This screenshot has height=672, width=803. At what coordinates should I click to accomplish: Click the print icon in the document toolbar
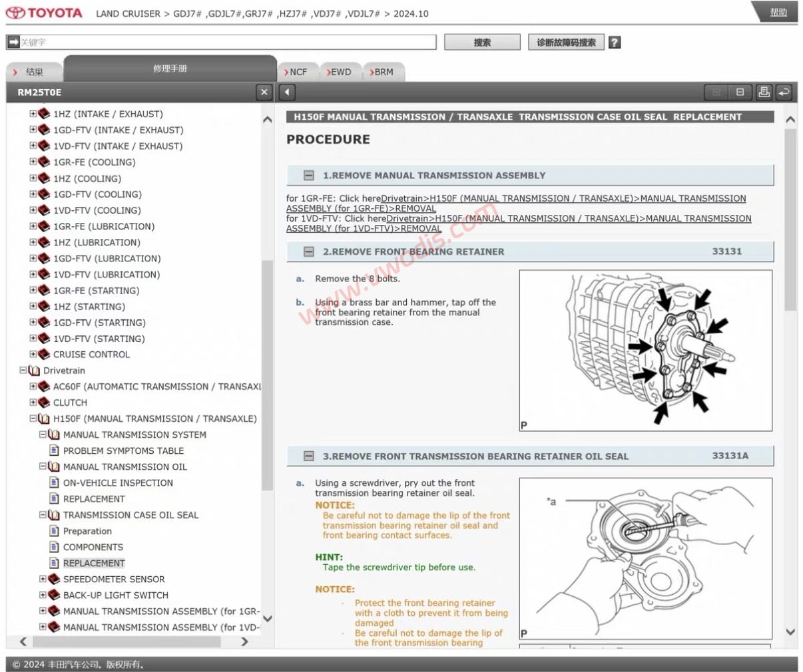[764, 92]
